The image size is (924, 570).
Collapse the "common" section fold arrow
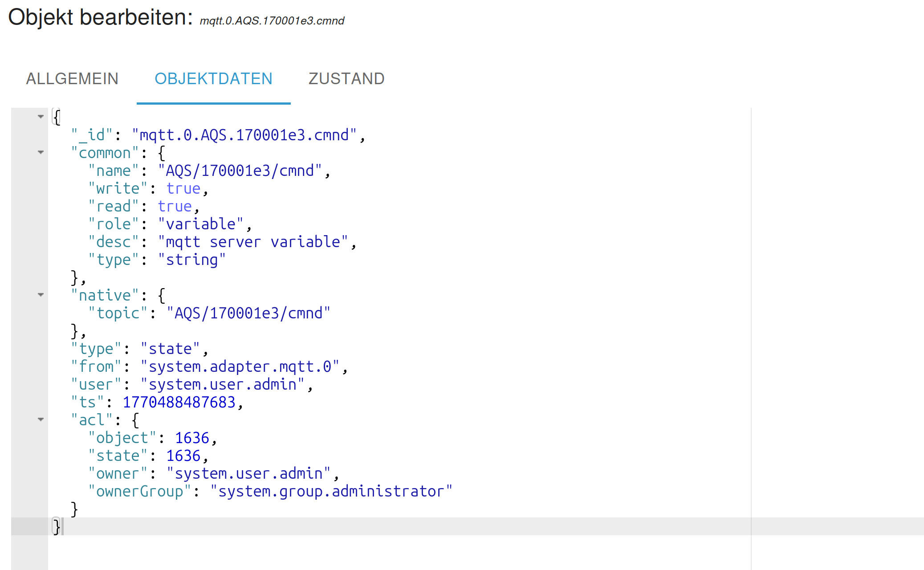pyautogui.click(x=41, y=152)
